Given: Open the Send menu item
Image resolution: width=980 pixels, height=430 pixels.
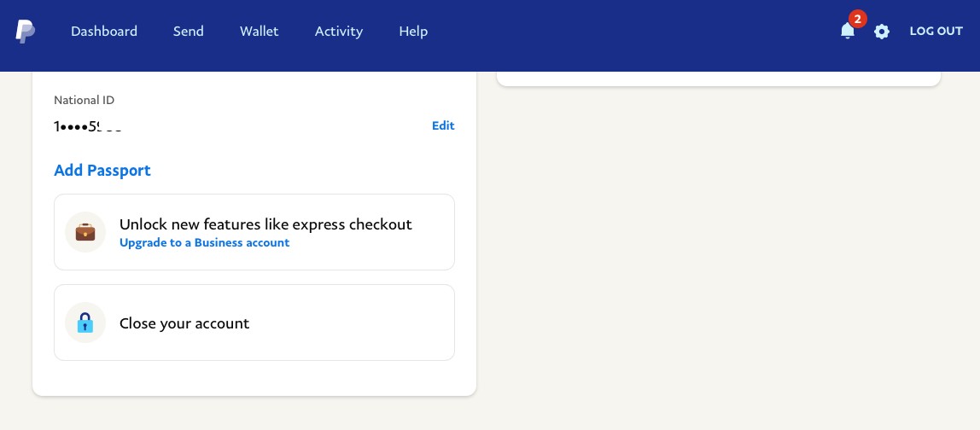Looking at the screenshot, I should [x=188, y=32].
